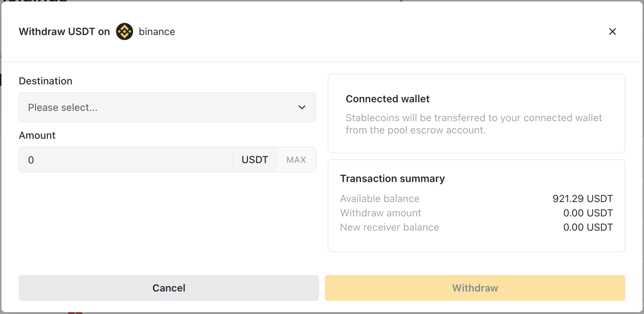Viewport: 644px width, 314px height.
Task: Click the Withdraw amount 0.00 USDT value
Action: pos(588,213)
